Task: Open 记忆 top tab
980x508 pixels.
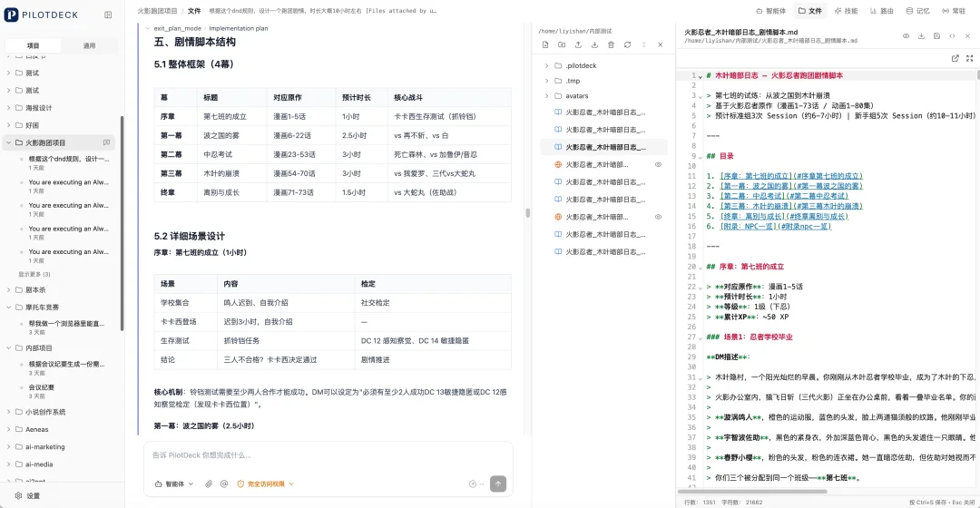Action: click(918, 11)
